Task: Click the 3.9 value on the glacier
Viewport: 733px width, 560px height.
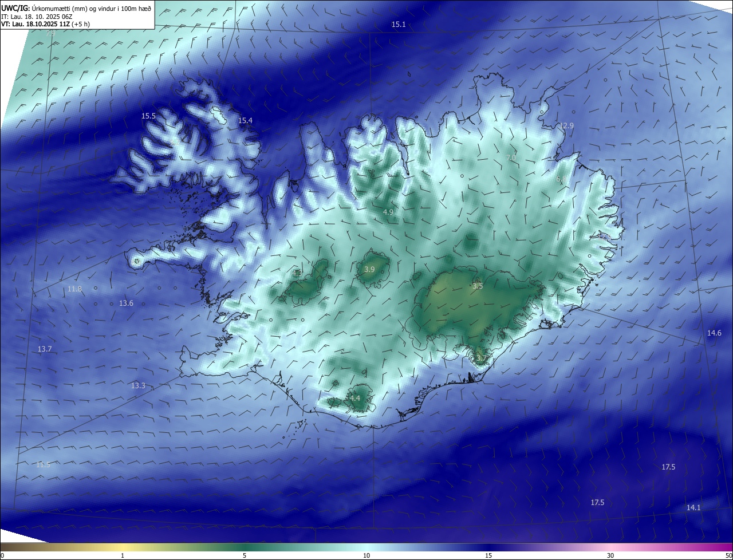Action: (x=370, y=269)
